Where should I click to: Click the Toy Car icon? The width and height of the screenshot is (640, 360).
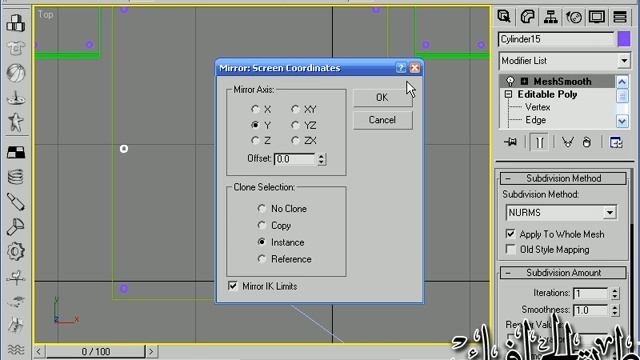(16, 302)
